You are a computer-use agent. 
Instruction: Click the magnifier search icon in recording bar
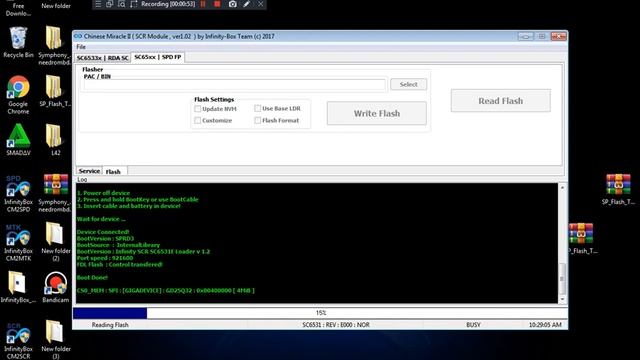(x=122, y=4)
